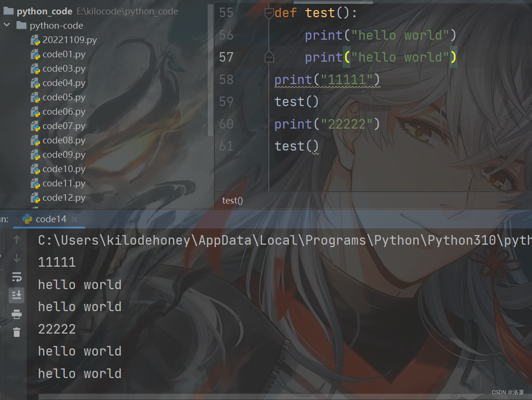The width and height of the screenshot is (532, 400).
Task: Click test() call on line 59
Action: (297, 102)
